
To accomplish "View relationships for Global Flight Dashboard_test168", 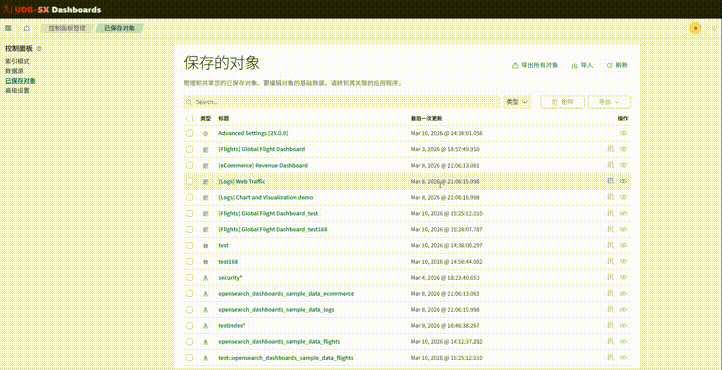I will click(x=623, y=229).
